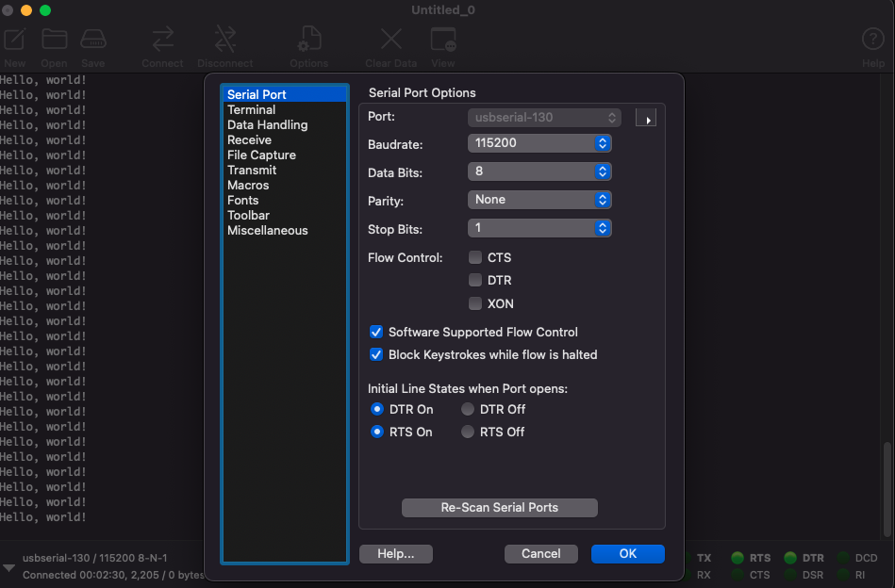Open the Baudrate dropdown showing 115200

tap(539, 143)
